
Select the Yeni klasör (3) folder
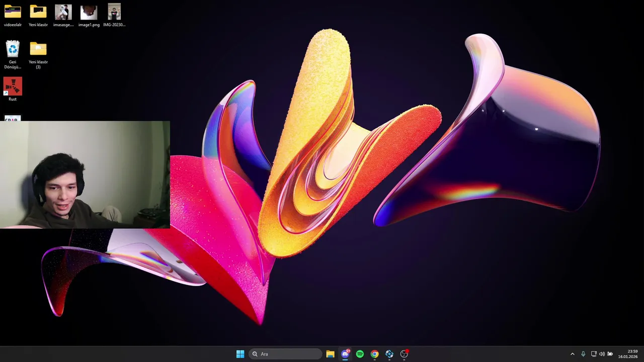38,55
